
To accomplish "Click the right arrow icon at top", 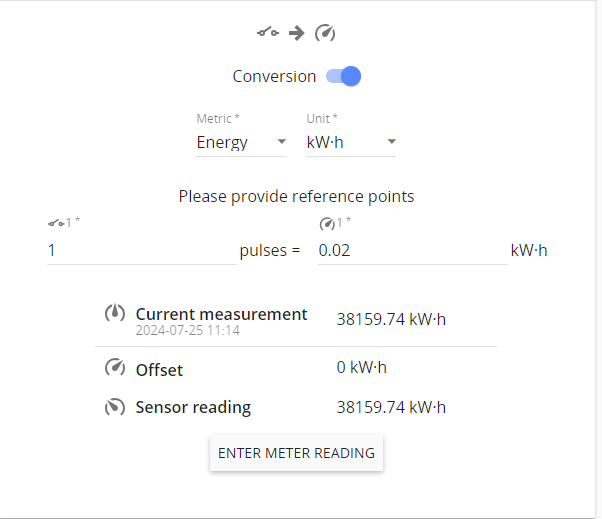I will [296, 33].
